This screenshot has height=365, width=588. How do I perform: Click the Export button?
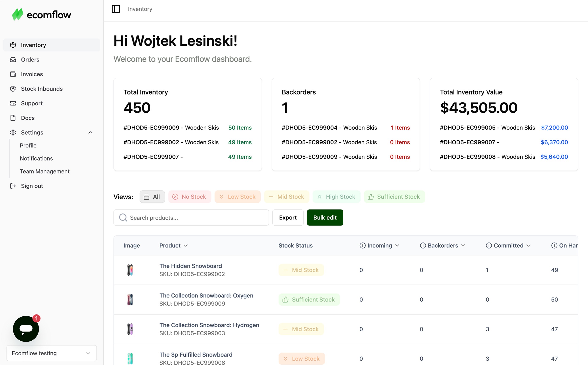(x=288, y=217)
